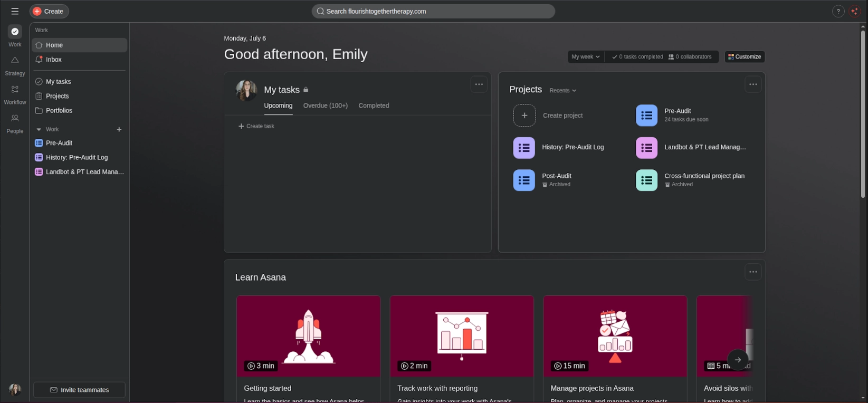Open Home in the sidebar
Screen dimensions: 868x403
pyautogui.click(x=79, y=45)
